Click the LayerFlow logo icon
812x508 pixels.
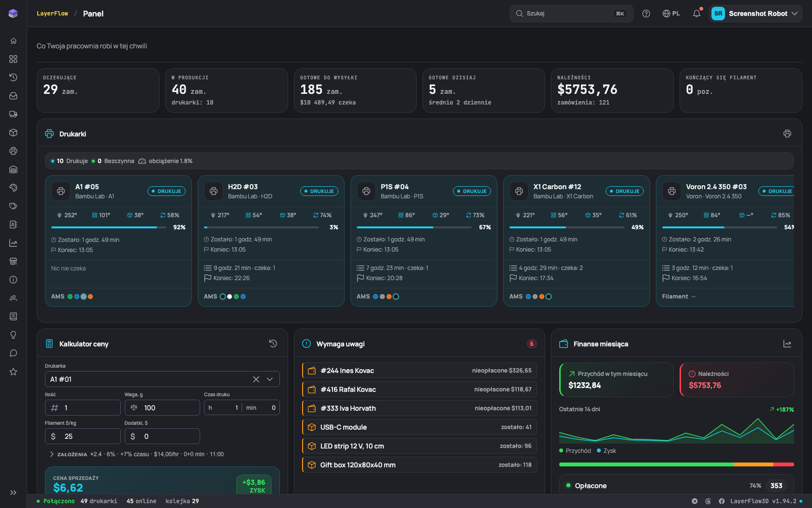(13, 14)
